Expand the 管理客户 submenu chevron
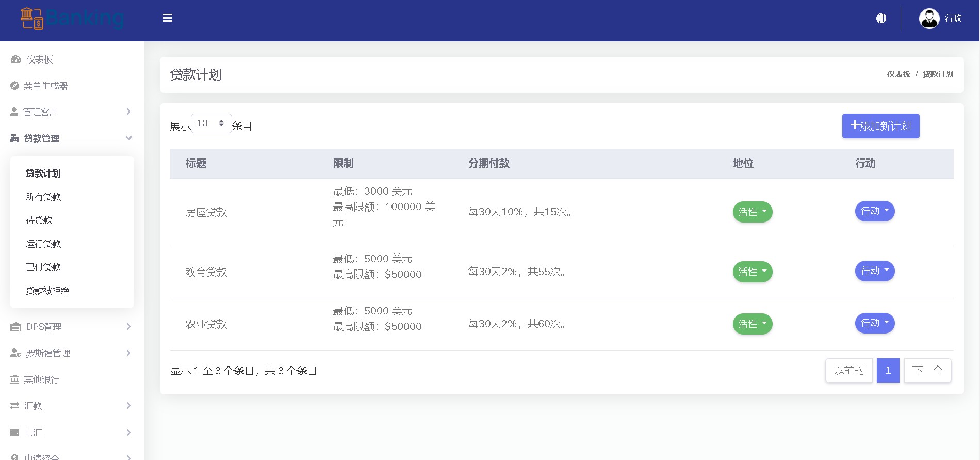 tap(128, 112)
